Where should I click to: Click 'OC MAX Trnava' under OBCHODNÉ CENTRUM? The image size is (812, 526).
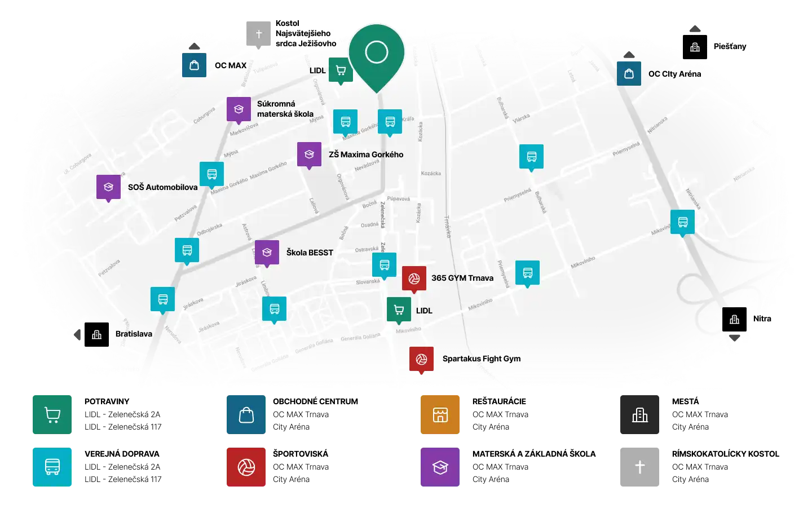tap(301, 414)
